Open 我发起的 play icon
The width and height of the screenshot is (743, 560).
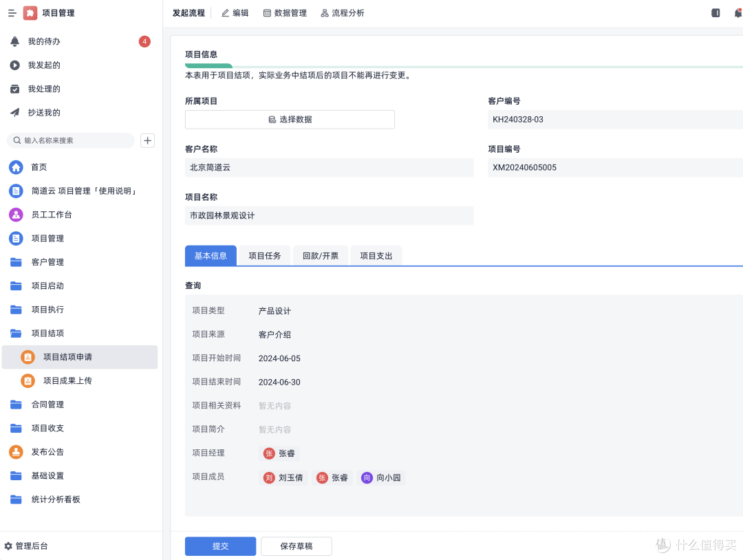(14, 65)
